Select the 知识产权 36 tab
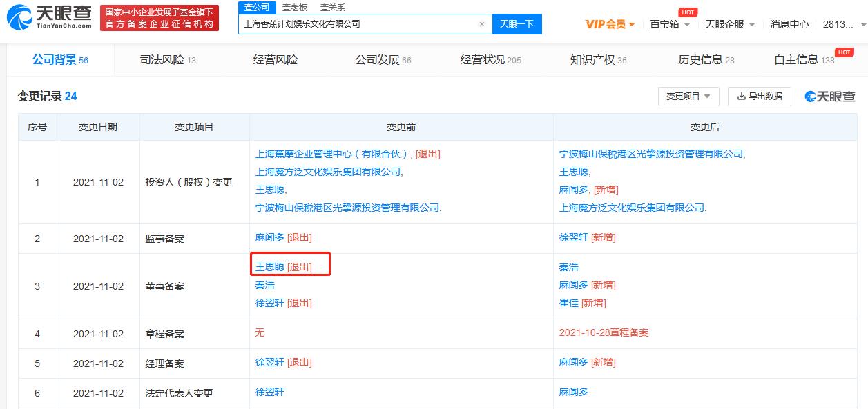This screenshot has height=409, width=868. (599, 60)
